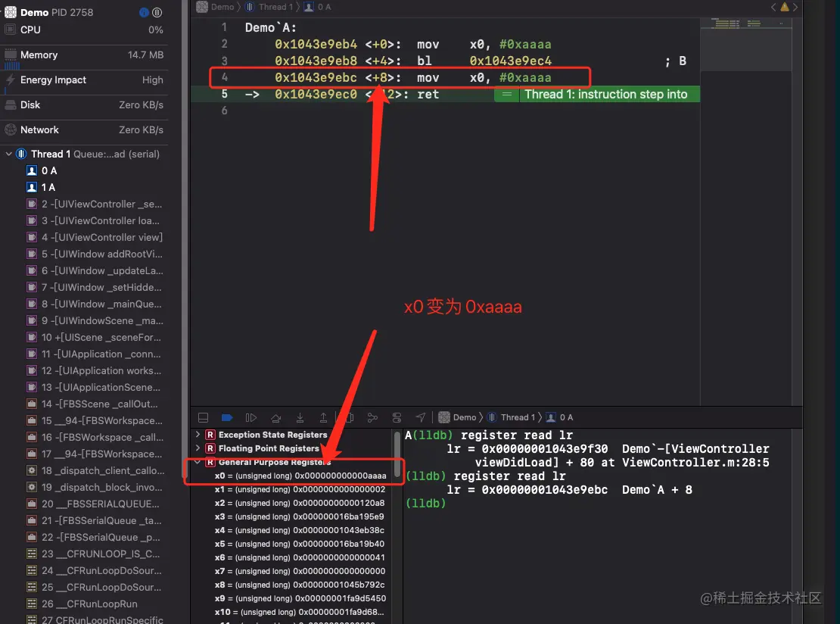Open Debug Memory Graph
The width and height of the screenshot is (840, 624).
(x=373, y=417)
